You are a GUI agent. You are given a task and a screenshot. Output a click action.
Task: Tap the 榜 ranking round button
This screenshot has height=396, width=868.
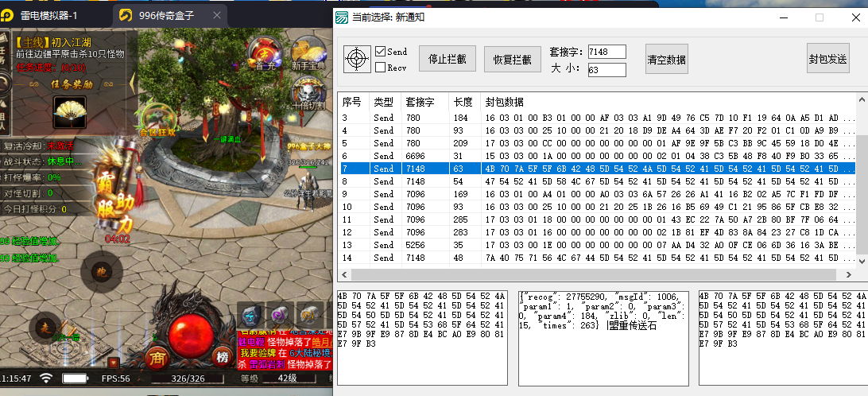coord(222,357)
